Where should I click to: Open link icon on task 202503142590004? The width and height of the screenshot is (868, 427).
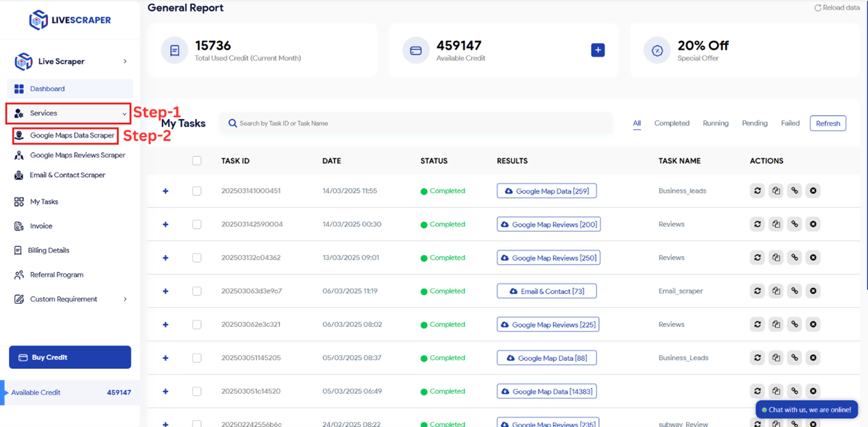tap(795, 224)
